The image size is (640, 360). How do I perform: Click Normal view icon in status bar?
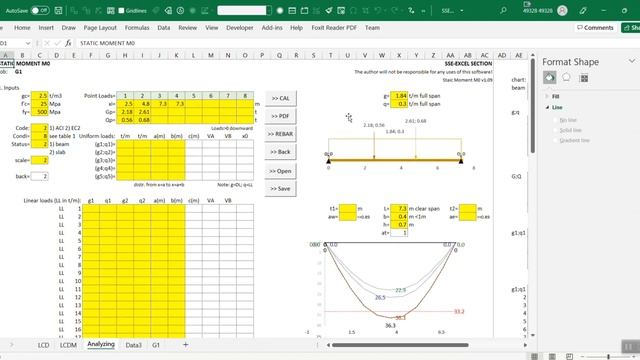[x=534, y=357]
